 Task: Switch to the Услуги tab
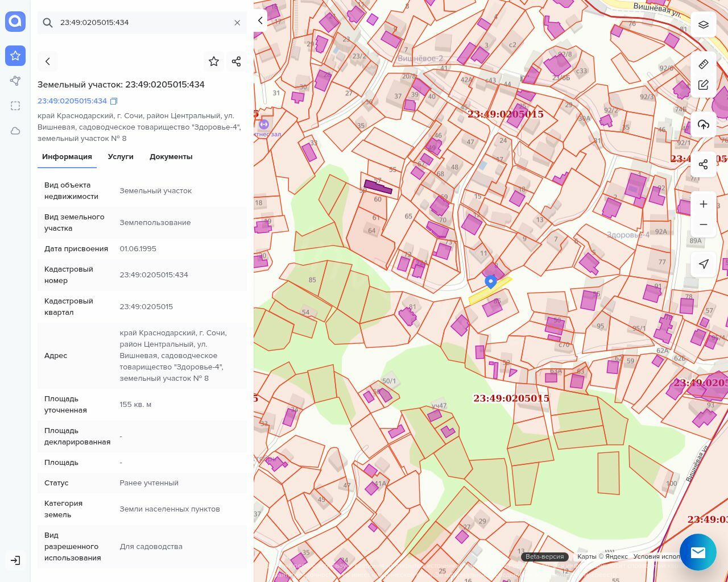point(121,157)
